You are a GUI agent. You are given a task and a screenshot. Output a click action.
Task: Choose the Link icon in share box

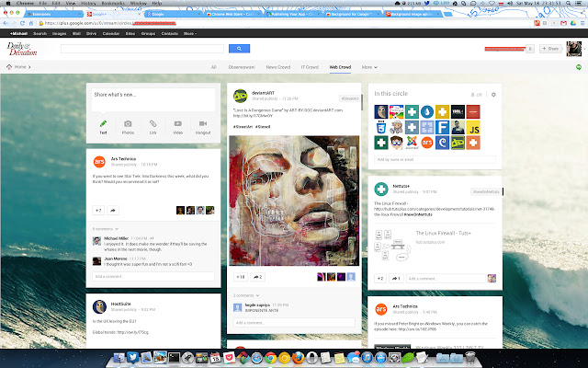tap(153, 123)
